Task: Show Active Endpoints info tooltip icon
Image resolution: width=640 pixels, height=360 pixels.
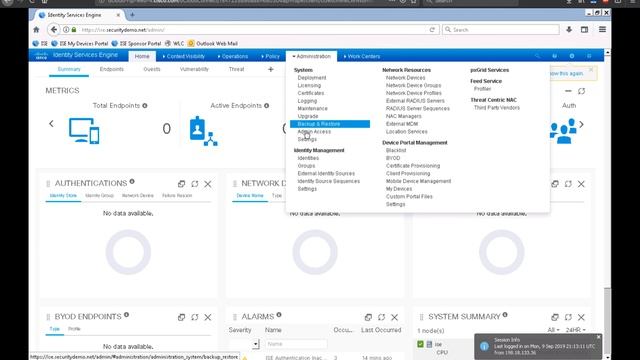Action: tap(267, 105)
